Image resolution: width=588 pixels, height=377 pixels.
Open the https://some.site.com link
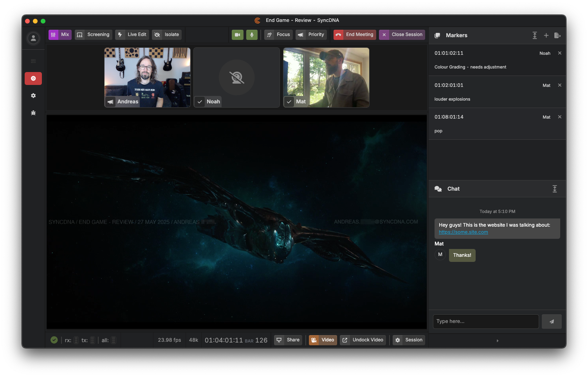point(463,232)
